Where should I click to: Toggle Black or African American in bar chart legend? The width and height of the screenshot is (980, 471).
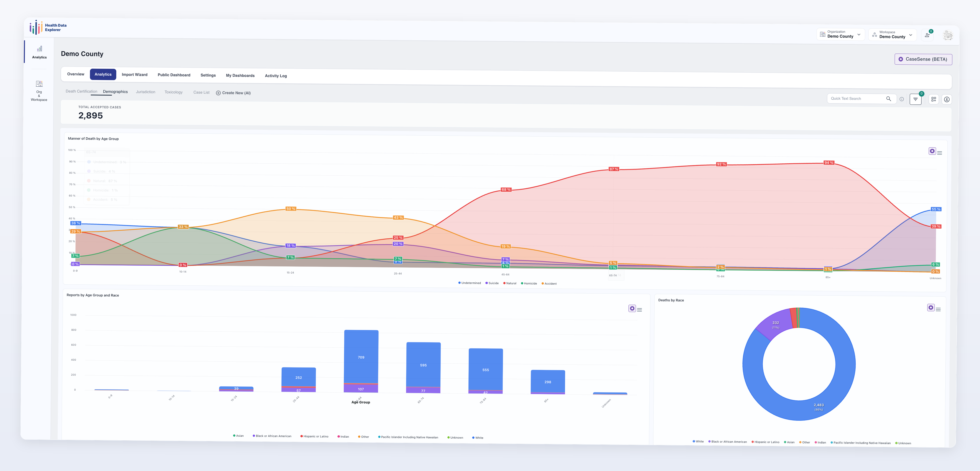(272, 436)
